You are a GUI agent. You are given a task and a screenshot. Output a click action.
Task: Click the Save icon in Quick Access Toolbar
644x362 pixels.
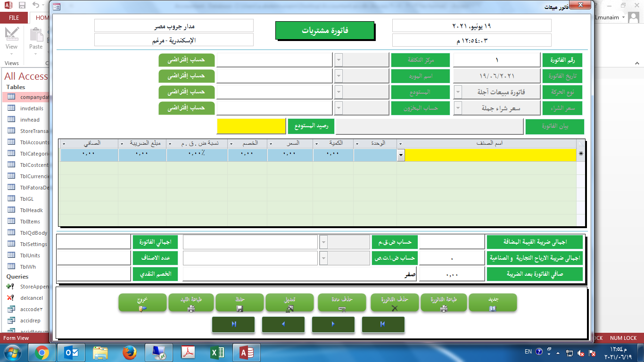22,6
